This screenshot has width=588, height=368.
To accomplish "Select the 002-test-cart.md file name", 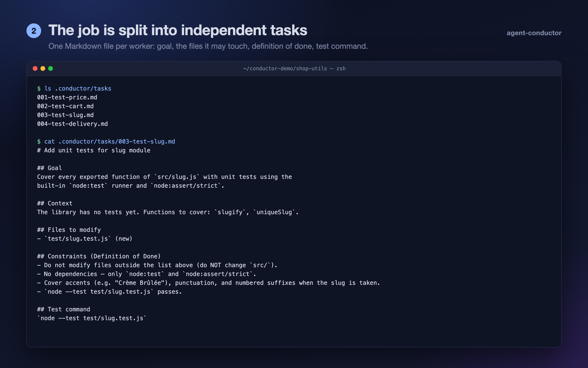I will tap(65, 106).
